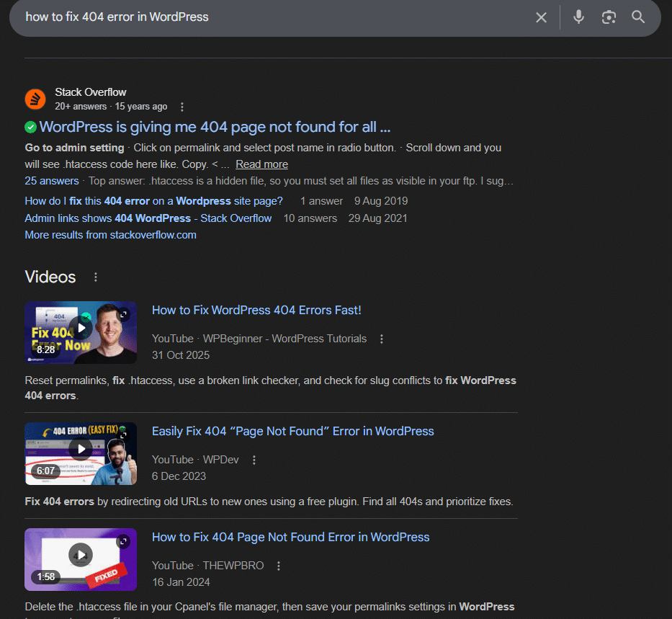
Task: Clear the search box text
Action: [x=541, y=17]
